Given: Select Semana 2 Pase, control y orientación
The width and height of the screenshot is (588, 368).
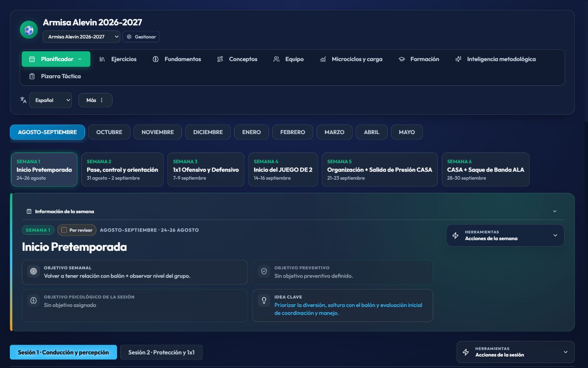Looking at the screenshot, I should point(122,169).
